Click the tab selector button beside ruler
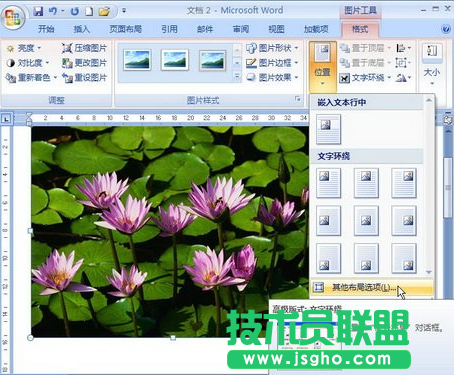Viewport: 454px width, 375px height. [x=6, y=118]
